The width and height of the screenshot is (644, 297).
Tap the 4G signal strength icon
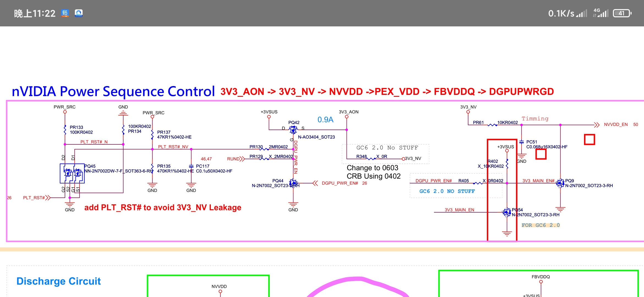click(601, 13)
